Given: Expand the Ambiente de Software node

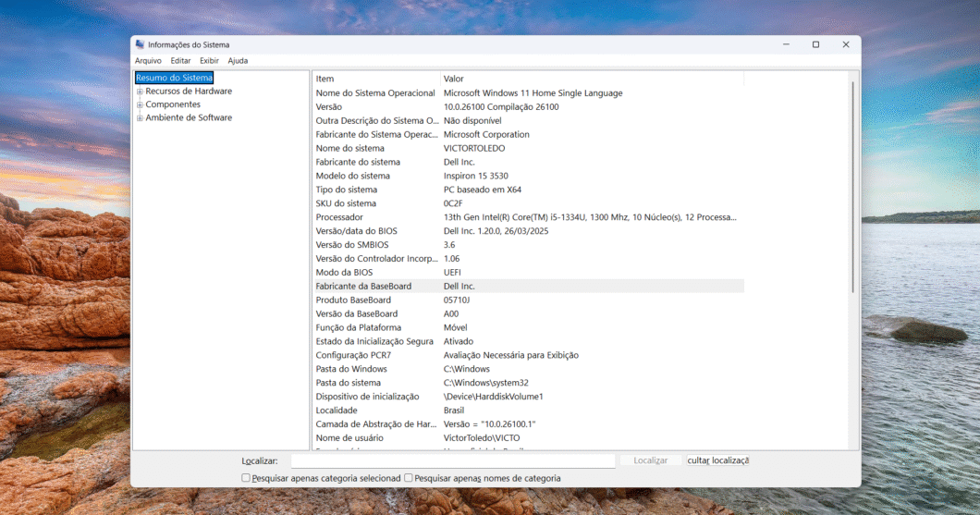Looking at the screenshot, I should (140, 117).
